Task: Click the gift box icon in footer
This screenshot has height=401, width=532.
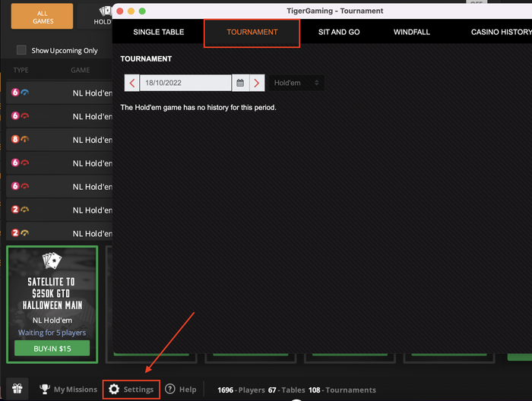Action: tap(17, 388)
